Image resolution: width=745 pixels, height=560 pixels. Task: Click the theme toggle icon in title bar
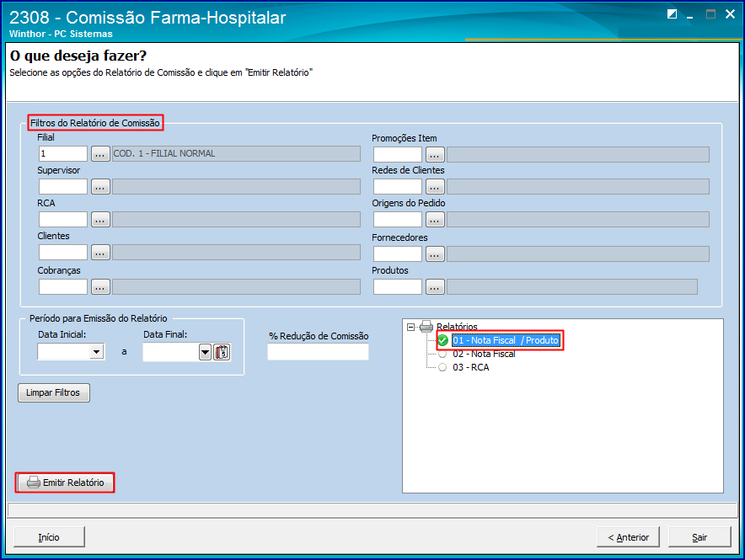click(672, 14)
